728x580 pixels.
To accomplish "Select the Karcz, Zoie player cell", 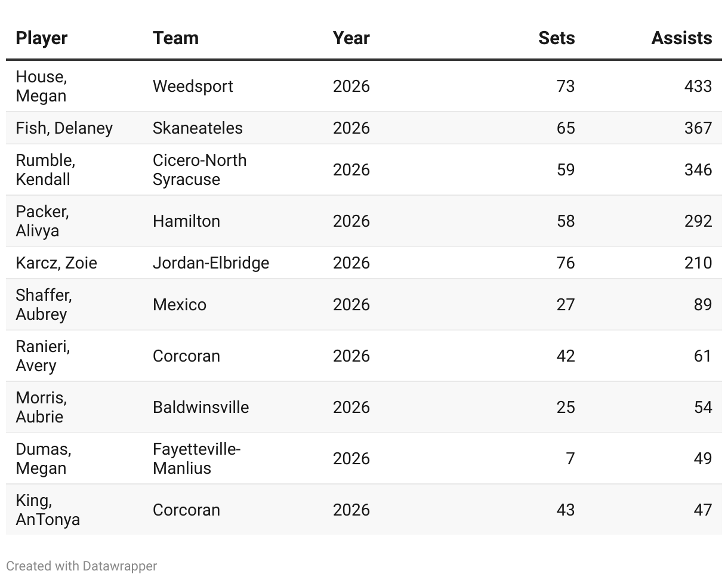I will coord(56,263).
